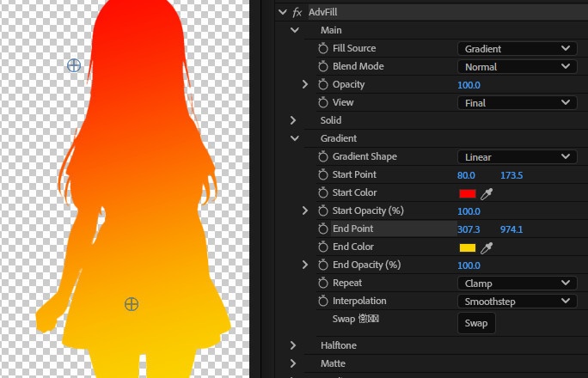
Task: Toggle Blend Mode stopwatch
Action: click(323, 66)
